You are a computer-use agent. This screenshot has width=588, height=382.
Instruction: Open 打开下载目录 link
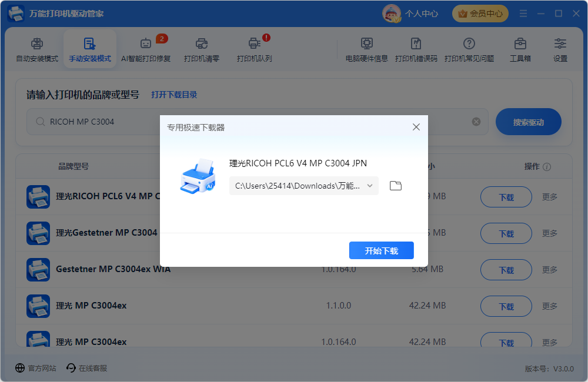(x=174, y=95)
